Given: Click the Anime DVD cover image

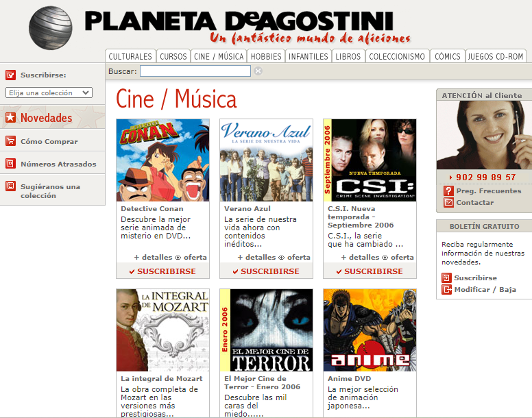Looking at the screenshot, I should (x=370, y=330).
